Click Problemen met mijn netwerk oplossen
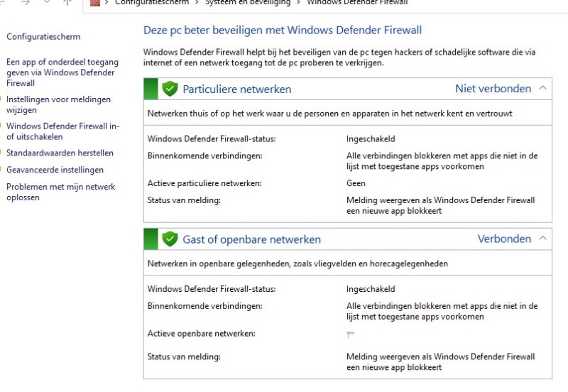 (60, 192)
